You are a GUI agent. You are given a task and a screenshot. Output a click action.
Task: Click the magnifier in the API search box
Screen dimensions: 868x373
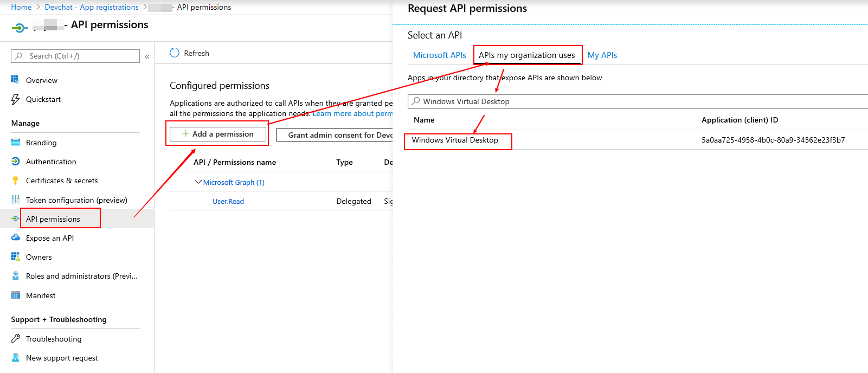416,101
